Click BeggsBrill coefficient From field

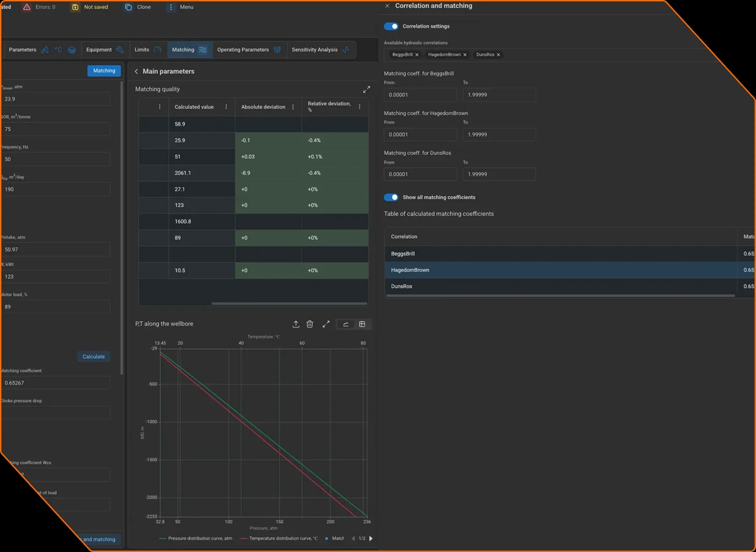pyautogui.click(x=420, y=95)
